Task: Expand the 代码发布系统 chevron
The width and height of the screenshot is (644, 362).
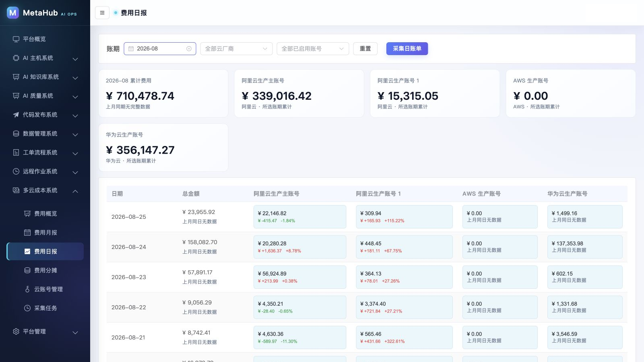Action: point(75,115)
